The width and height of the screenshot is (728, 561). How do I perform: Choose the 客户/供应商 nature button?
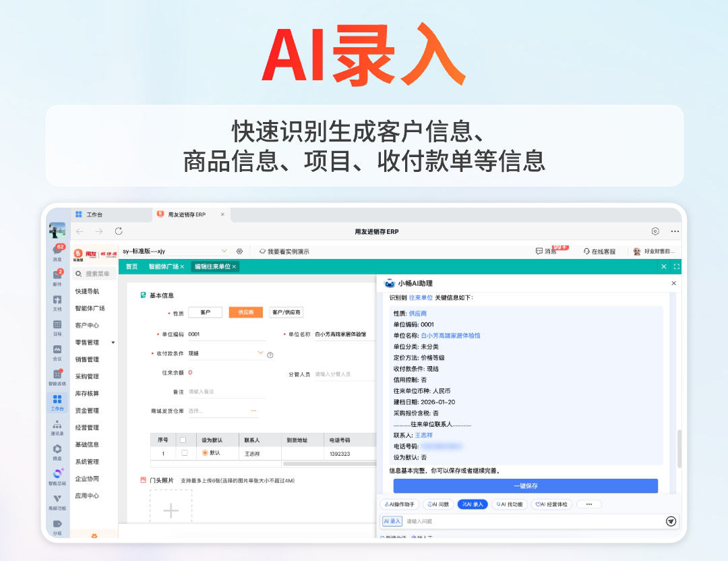coord(286,312)
